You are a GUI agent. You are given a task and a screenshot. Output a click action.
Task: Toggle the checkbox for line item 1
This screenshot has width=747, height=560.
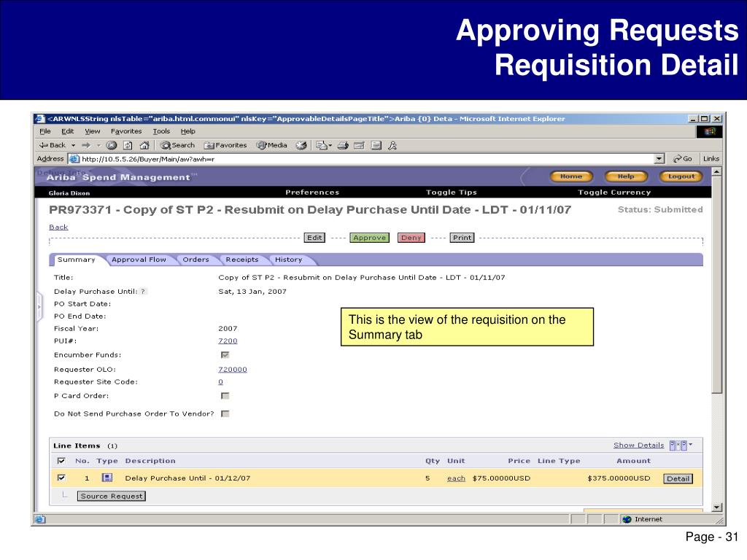61,478
